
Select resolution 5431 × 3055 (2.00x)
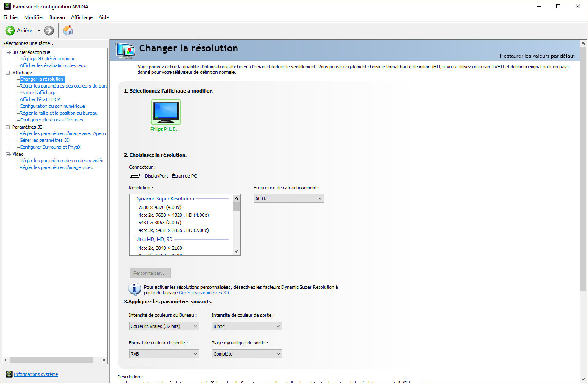coord(160,223)
